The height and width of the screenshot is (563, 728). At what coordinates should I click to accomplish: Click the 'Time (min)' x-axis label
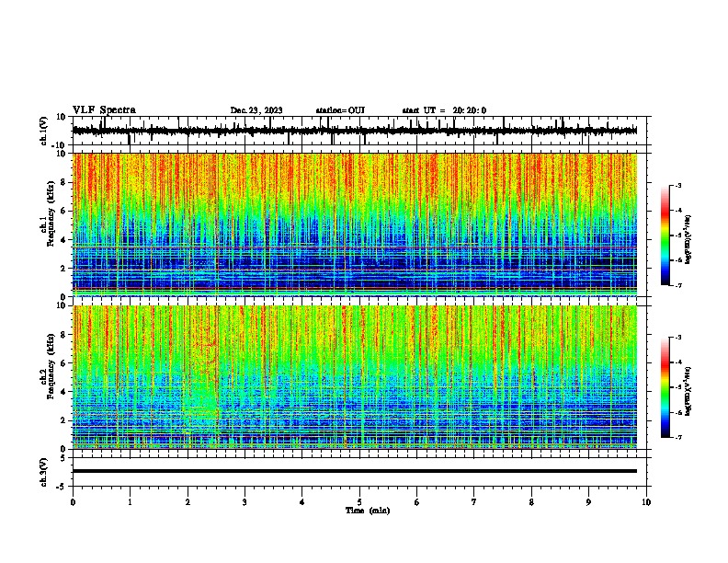click(x=368, y=511)
